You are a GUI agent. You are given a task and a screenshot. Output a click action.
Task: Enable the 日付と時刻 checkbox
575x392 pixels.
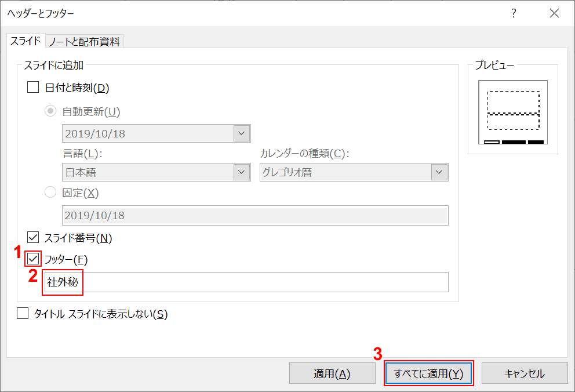point(33,88)
